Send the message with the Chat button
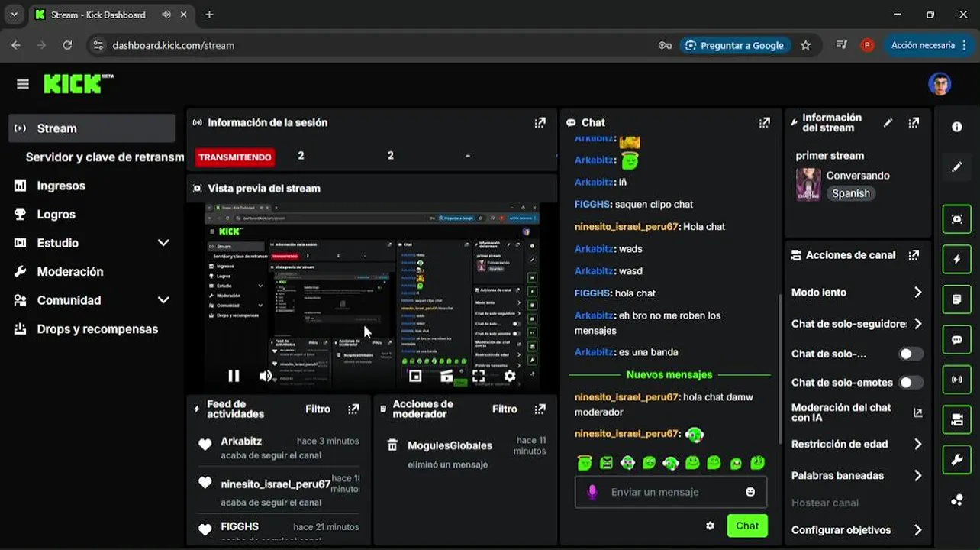This screenshot has height=550, width=980. pyautogui.click(x=747, y=526)
